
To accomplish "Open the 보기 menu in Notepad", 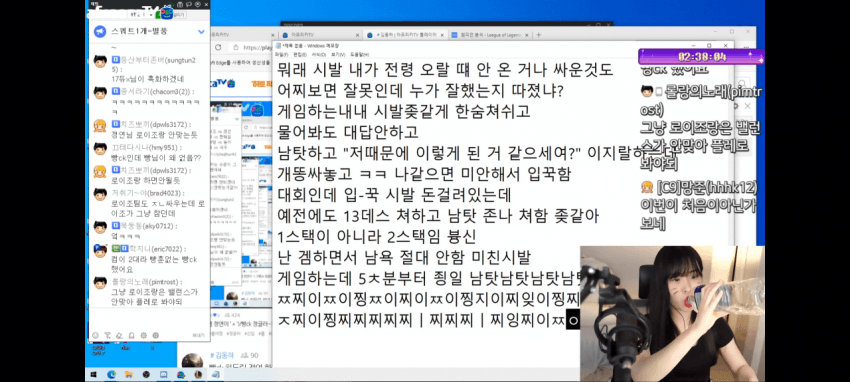I will [x=337, y=55].
